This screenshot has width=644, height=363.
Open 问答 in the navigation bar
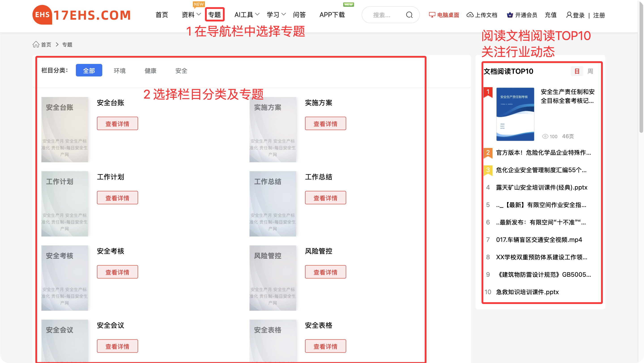[299, 15]
